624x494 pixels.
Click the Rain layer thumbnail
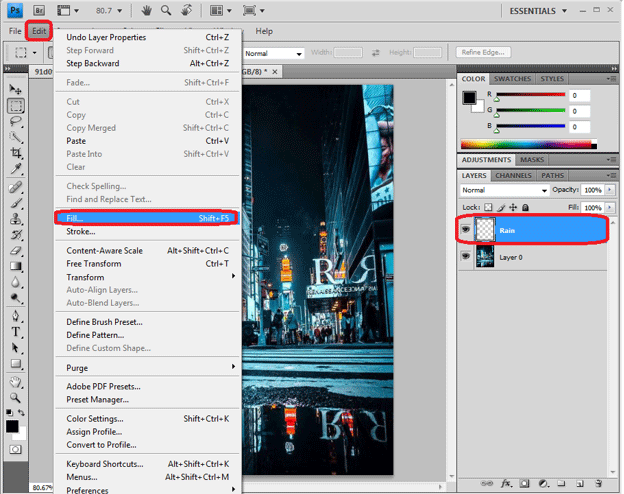point(487,229)
